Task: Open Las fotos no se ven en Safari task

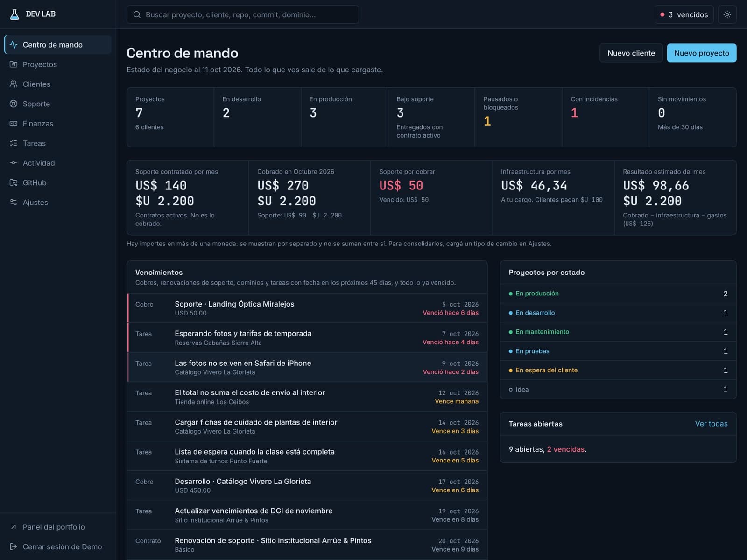Action: pos(307,367)
